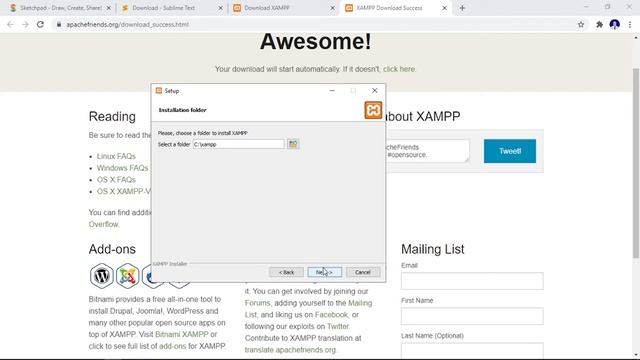Switch to the Download XAMPP tab
Viewport: 640px width, 360px height.
pos(284,8)
